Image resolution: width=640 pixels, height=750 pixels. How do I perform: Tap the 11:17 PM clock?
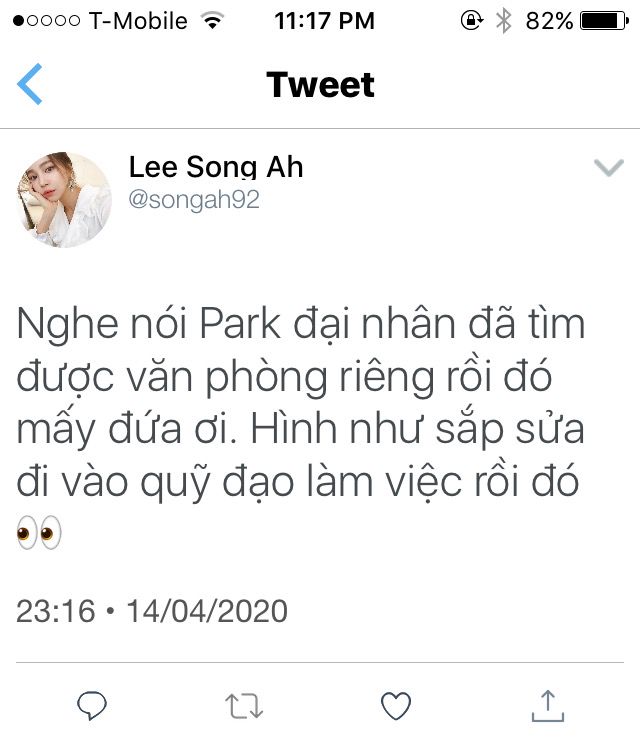point(324,21)
